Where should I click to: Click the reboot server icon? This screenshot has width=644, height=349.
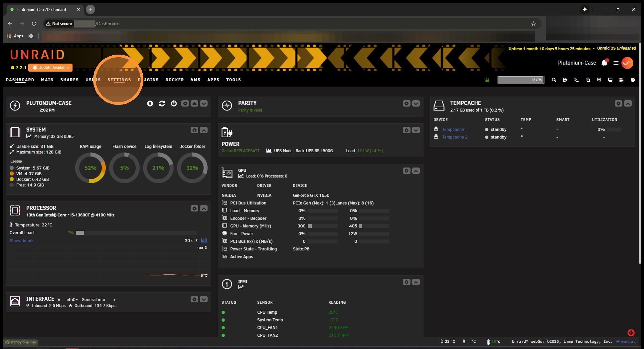(162, 104)
